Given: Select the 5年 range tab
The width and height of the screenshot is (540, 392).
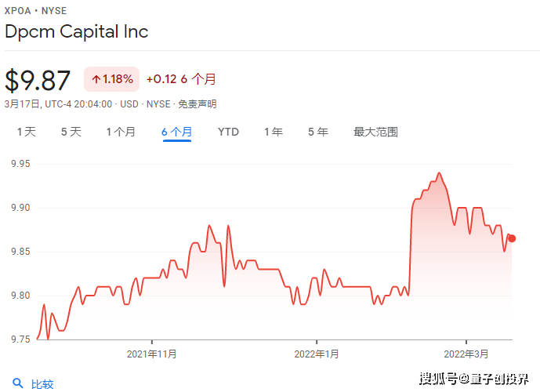Looking at the screenshot, I should coord(318,132).
